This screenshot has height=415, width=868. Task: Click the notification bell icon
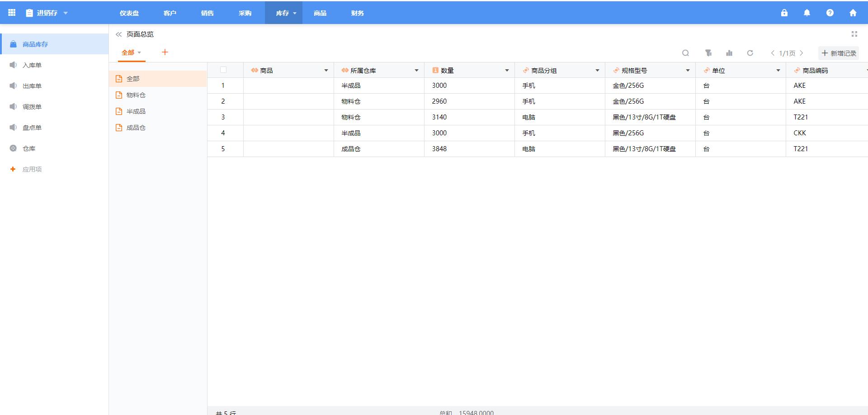(807, 13)
